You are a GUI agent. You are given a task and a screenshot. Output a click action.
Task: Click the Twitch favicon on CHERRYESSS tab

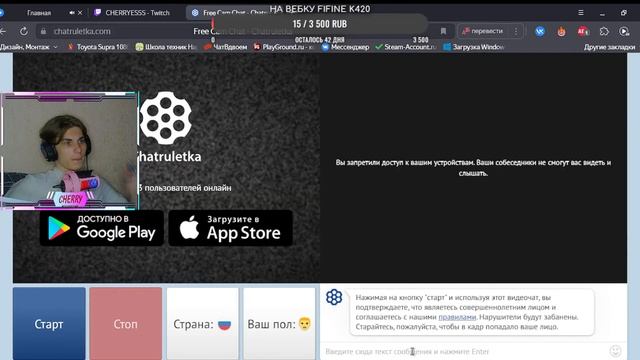tap(98, 13)
